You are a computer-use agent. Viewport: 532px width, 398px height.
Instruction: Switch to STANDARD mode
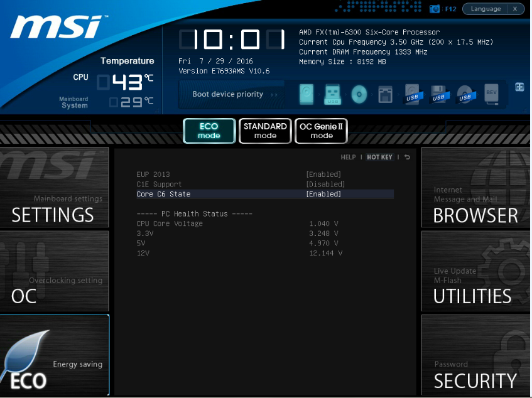[x=265, y=131]
